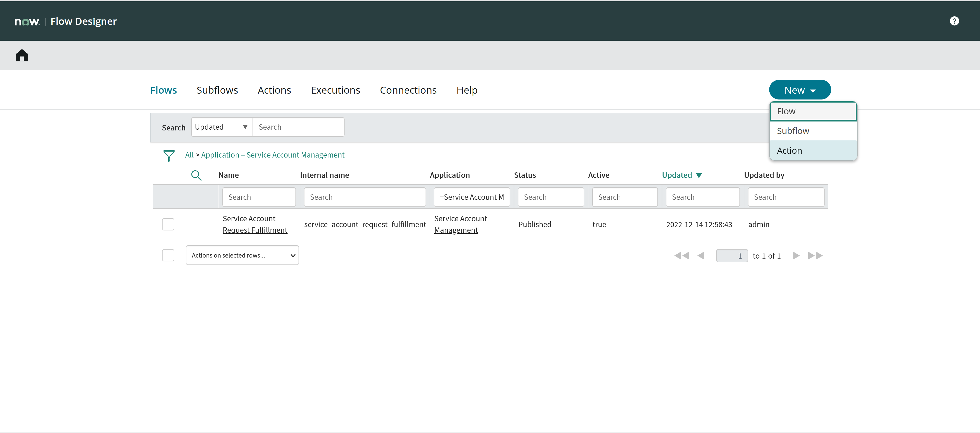Image resolution: width=980 pixels, height=433 pixels.
Task: Select Flow from the New menu
Action: click(x=813, y=111)
